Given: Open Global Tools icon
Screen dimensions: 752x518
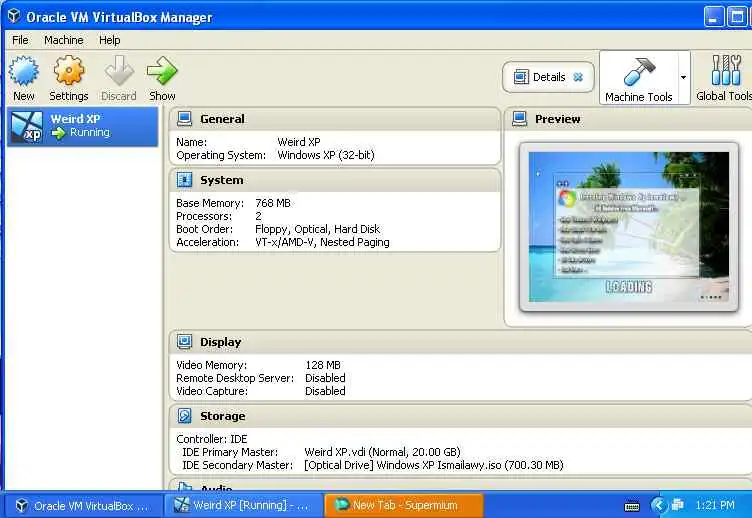Looking at the screenshot, I should (x=726, y=70).
